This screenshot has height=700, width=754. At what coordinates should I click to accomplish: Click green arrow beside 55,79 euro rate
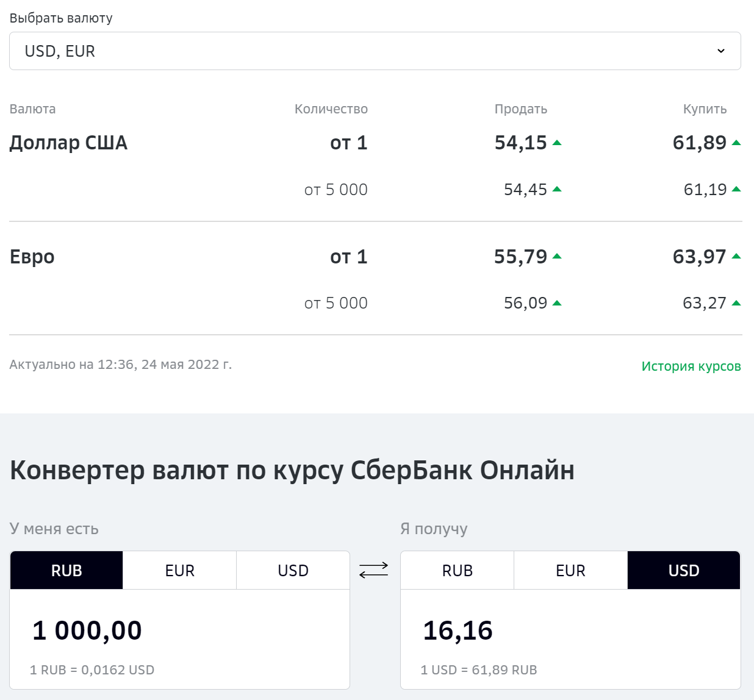tap(556, 256)
